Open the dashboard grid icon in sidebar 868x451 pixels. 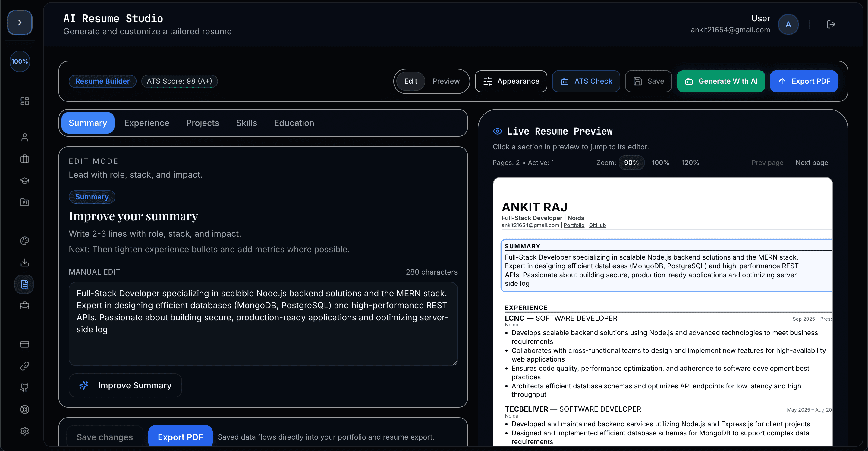25,101
